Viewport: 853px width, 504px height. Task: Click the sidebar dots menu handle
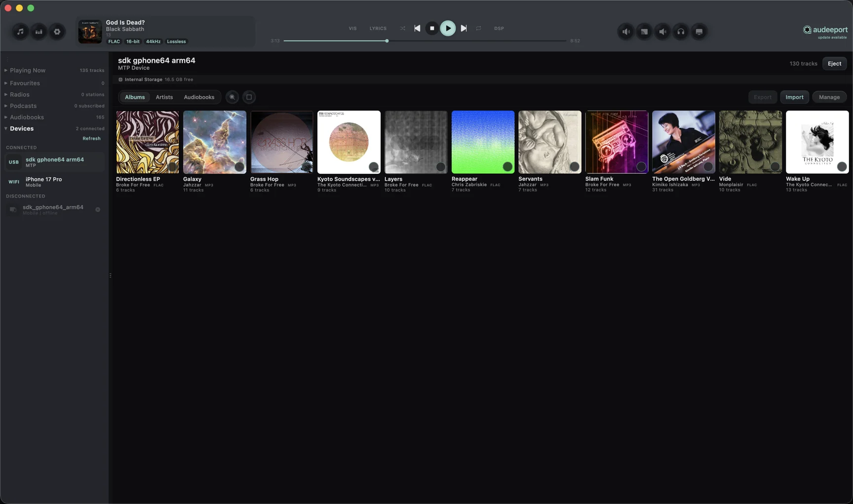coord(7,59)
